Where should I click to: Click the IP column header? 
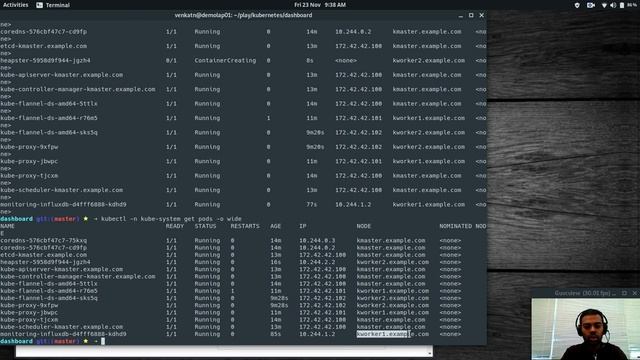[302, 226]
